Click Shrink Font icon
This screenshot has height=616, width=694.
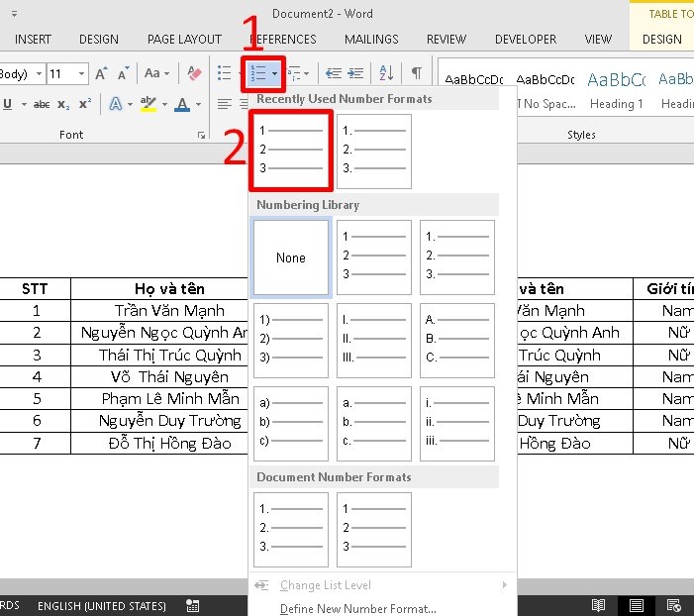[124, 73]
